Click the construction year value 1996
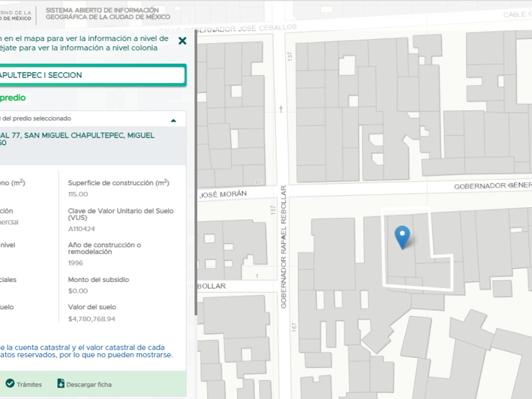The height and width of the screenshot is (399, 532). point(75,263)
